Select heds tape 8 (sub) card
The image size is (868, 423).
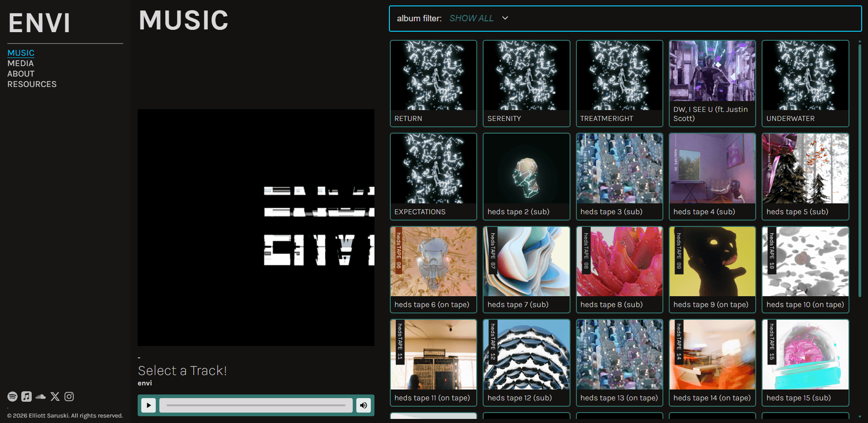[619, 269]
